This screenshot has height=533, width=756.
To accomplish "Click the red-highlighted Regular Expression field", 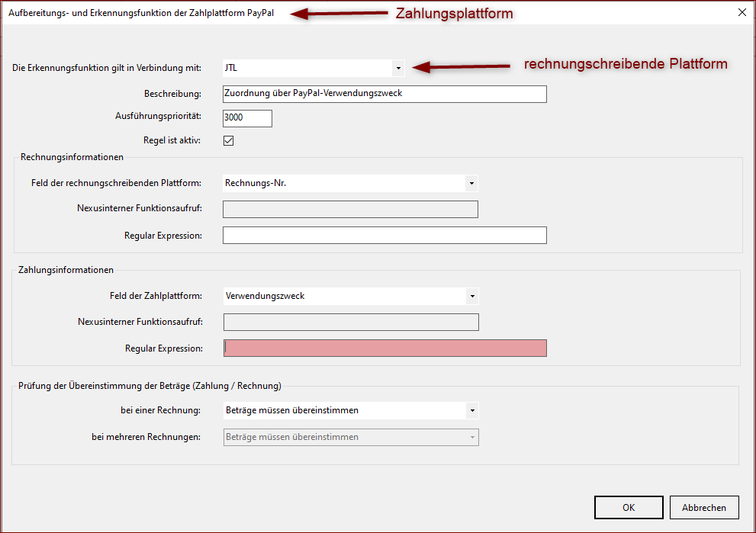I will 384,348.
